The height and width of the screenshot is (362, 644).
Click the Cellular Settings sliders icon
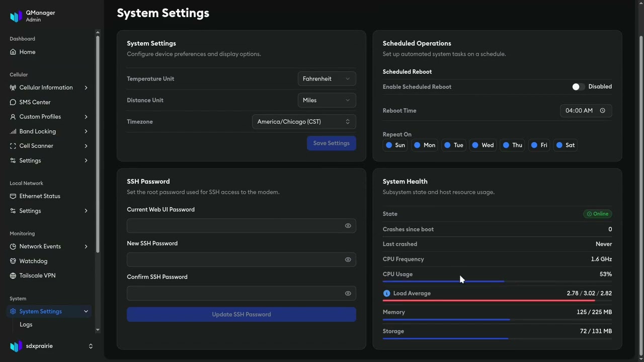(x=13, y=160)
